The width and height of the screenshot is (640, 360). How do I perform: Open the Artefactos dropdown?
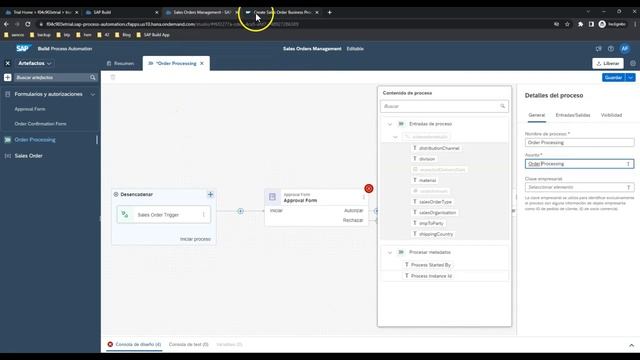click(35, 63)
